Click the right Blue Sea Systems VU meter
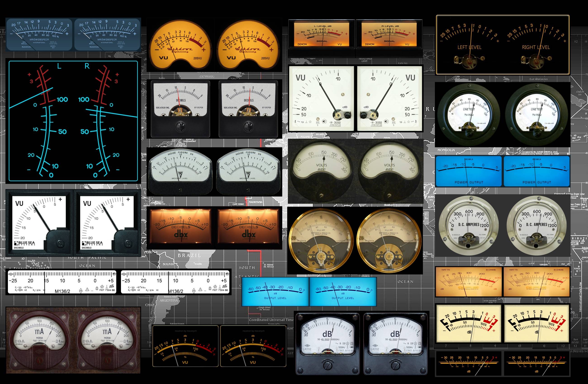Screen dimensions: 588x384 (x=107, y=222)
